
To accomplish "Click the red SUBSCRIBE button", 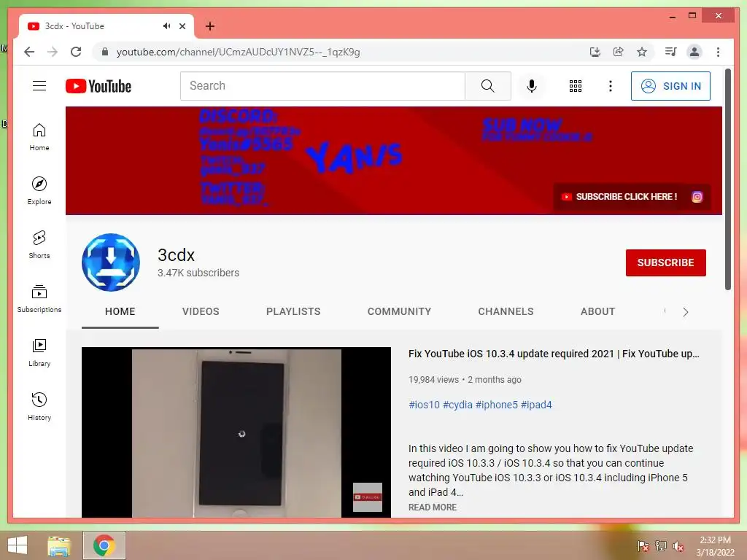I will pos(665,262).
